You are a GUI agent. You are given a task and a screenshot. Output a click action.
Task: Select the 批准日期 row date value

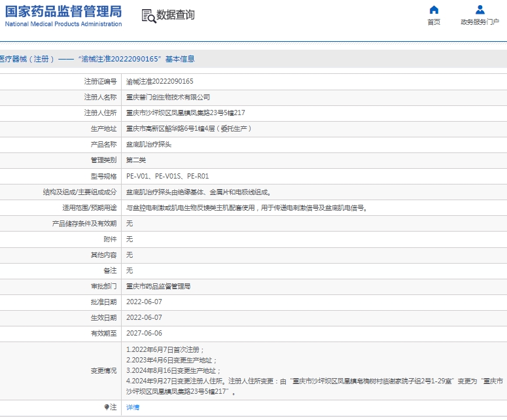click(x=144, y=302)
